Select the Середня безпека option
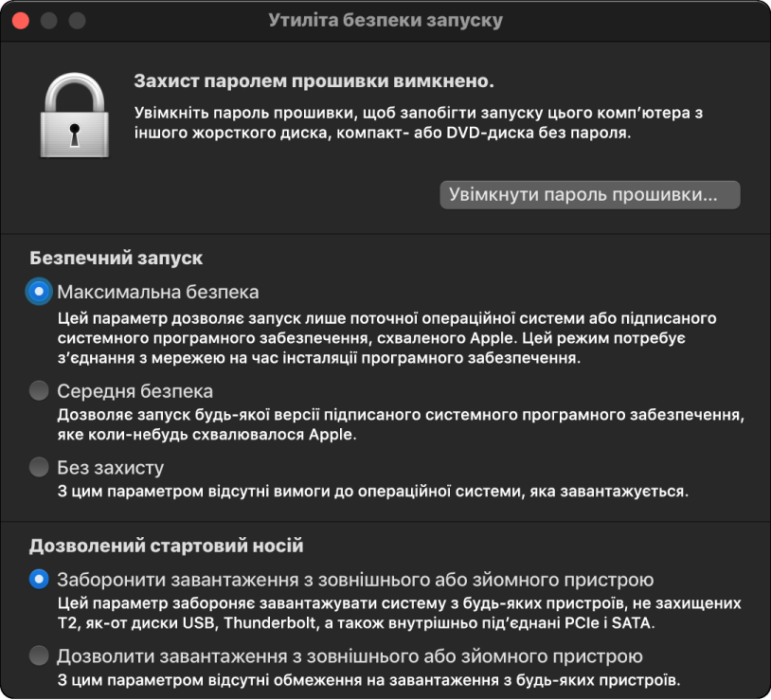771x700 pixels. click(x=38, y=390)
